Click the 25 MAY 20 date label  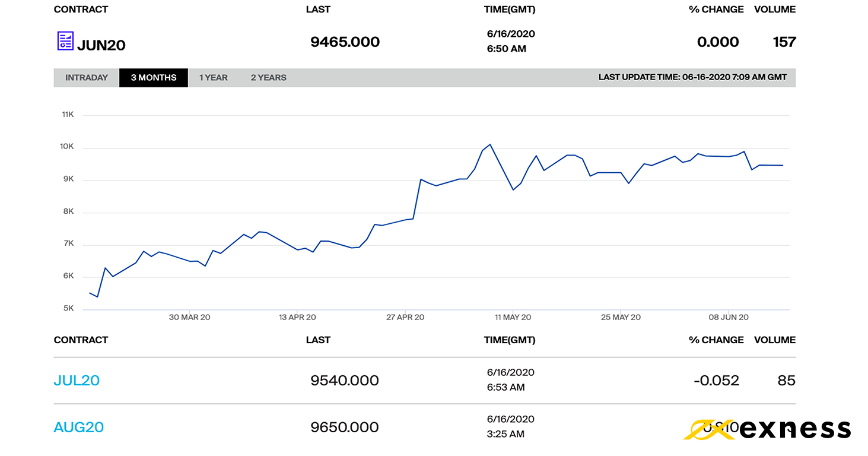point(621,317)
